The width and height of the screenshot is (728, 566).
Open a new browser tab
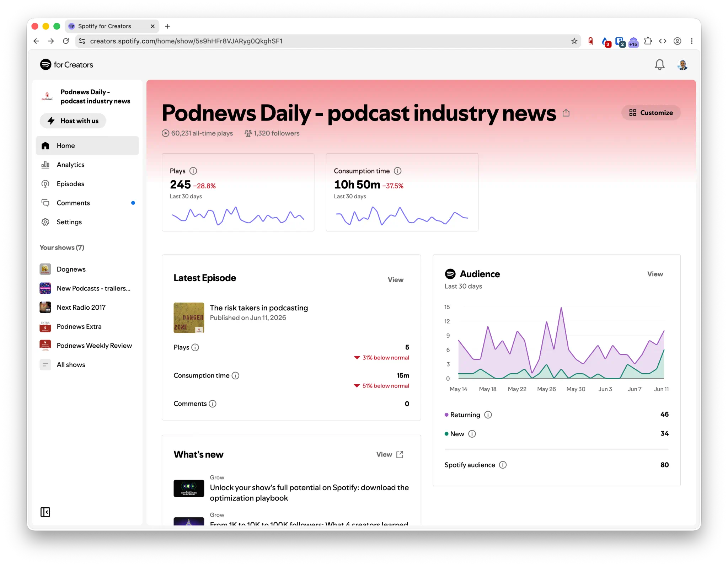point(167,26)
